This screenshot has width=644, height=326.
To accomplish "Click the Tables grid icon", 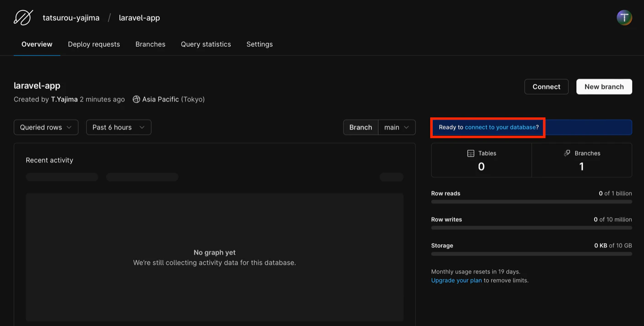I will point(471,153).
